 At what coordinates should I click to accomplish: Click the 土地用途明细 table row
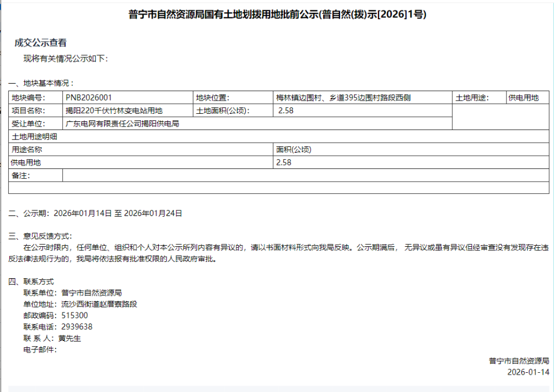278,136
